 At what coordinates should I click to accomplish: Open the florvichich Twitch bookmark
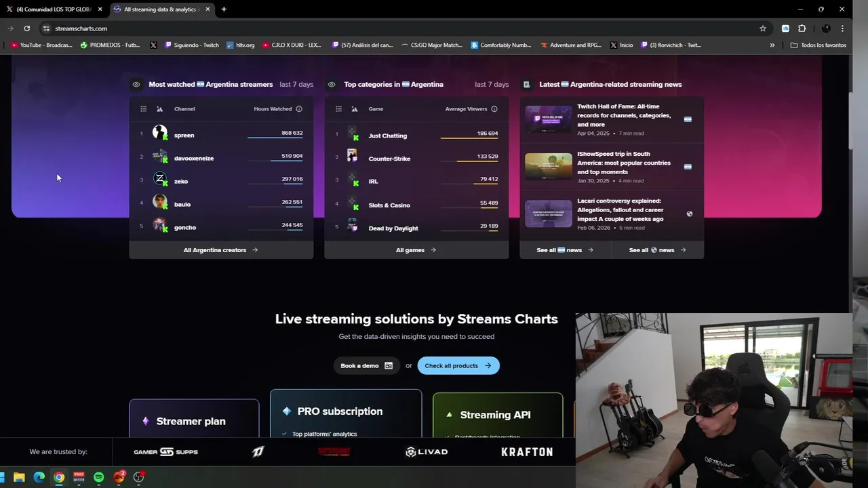(x=671, y=45)
